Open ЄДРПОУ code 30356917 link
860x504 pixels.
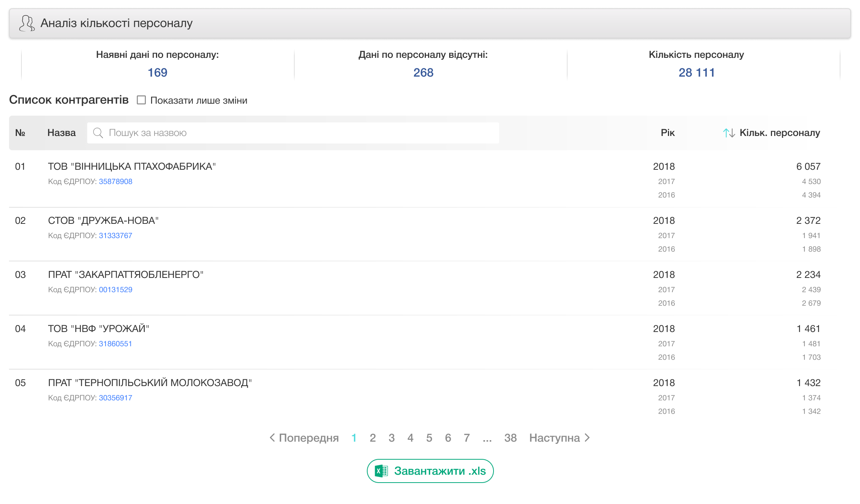115,398
